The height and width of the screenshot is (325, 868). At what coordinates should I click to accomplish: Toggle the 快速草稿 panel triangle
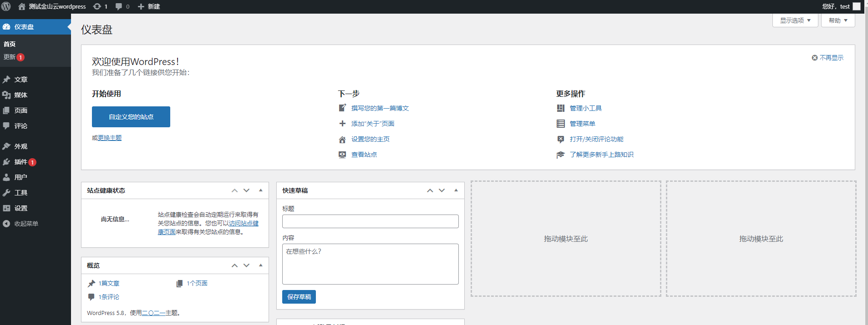click(456, 190)
